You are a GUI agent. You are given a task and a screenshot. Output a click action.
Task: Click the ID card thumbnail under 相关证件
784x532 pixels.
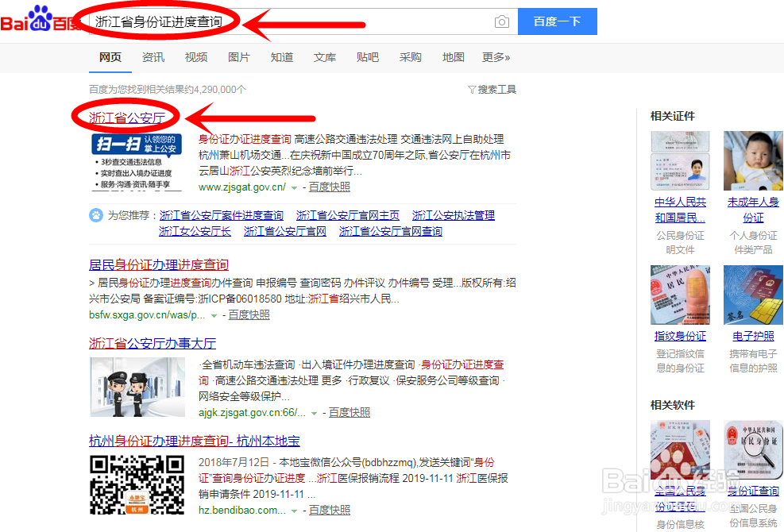(680, 160)
